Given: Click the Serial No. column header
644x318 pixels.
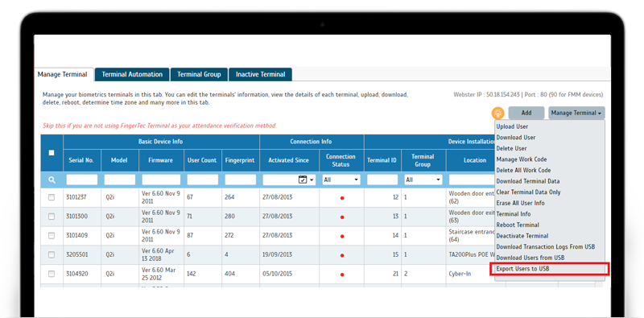Looking at the screenshot, I should point(82,160).
